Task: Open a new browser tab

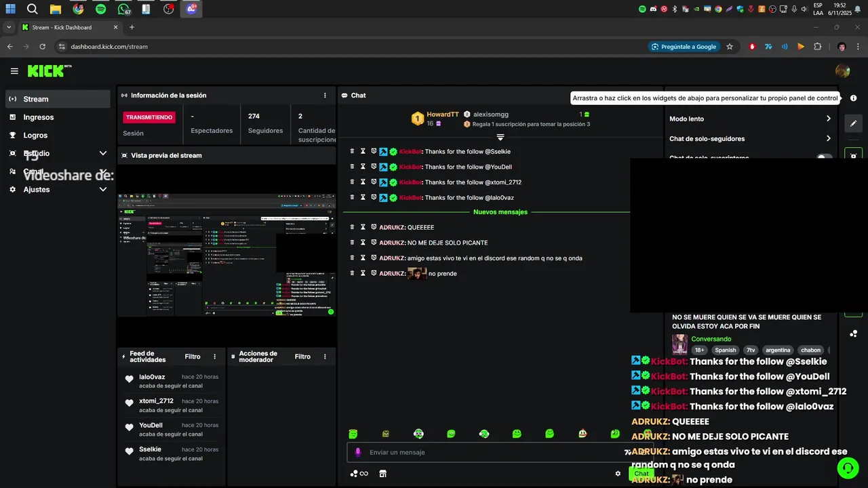Action: 132,28
